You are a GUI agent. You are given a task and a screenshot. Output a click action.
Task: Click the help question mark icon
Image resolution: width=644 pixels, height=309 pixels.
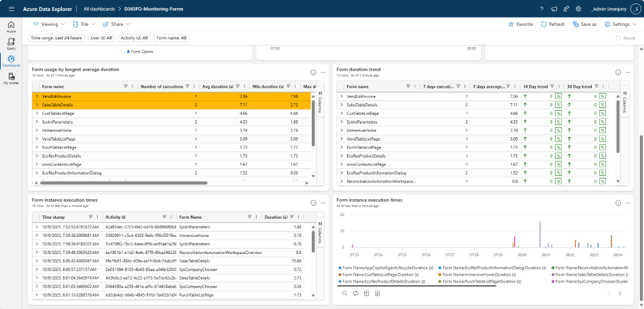pos(542,9)
